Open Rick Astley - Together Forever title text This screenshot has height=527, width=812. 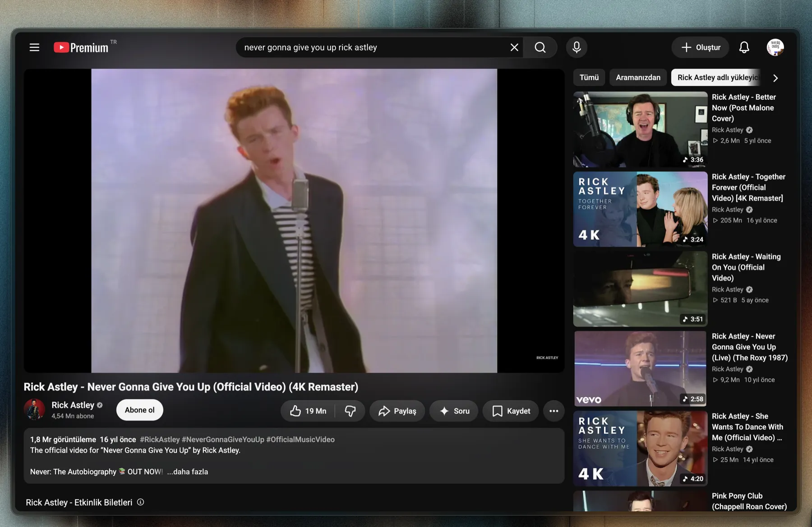(748, 188)
